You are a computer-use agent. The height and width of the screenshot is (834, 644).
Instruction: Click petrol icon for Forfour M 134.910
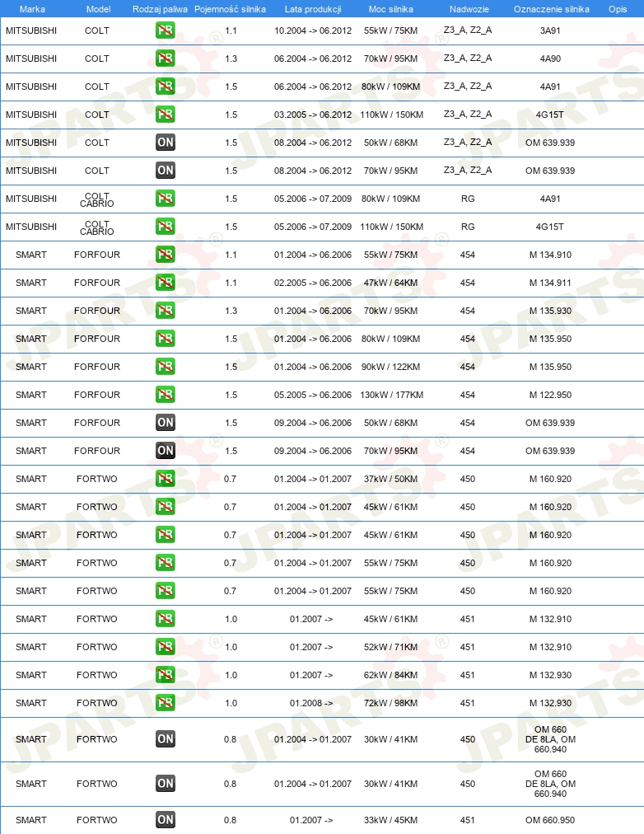tap(166, 255)
